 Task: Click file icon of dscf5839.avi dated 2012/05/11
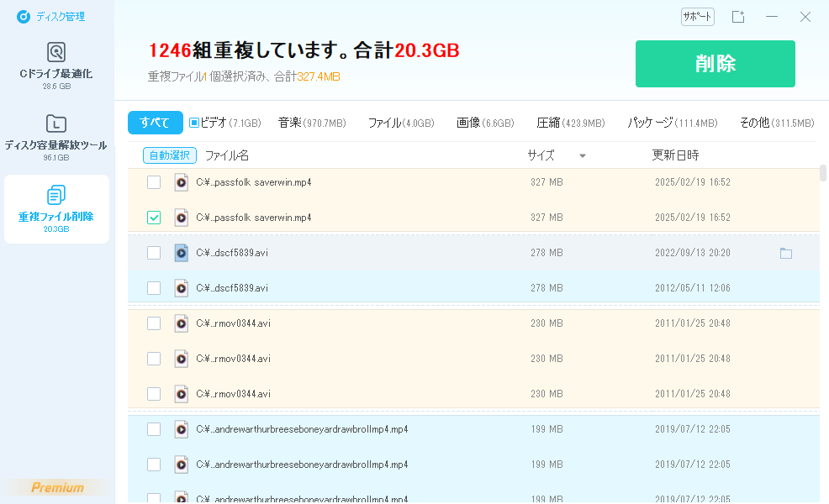click(182, 288)
